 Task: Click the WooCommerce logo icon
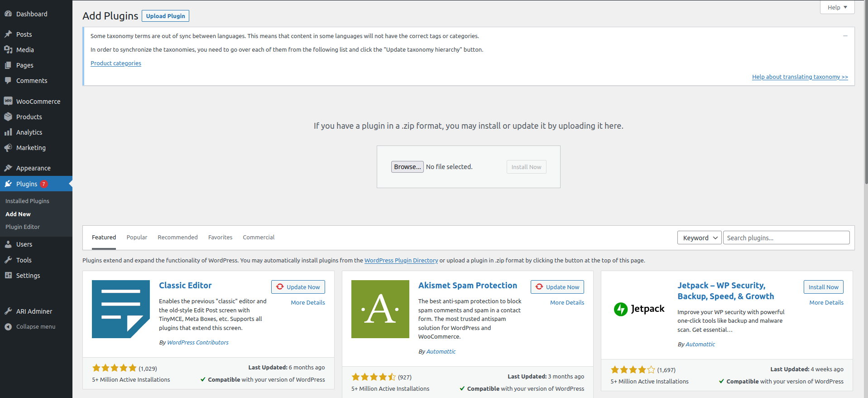(8, 101)
